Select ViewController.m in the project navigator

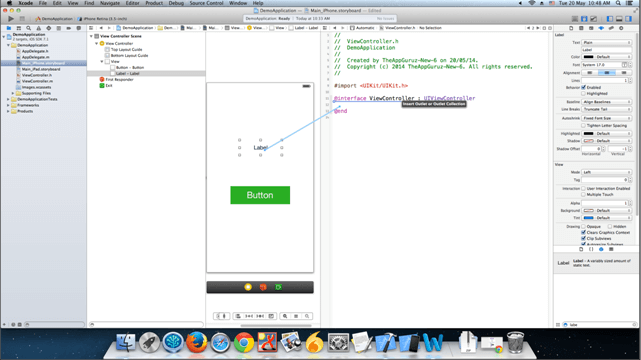pyautogui.click(x=37, y=81)
